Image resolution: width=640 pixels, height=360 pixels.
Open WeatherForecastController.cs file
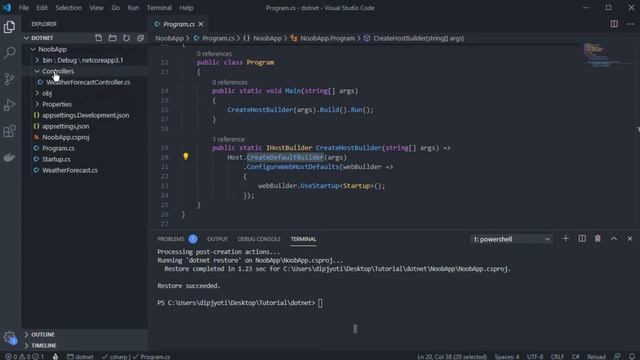(88, 82)
